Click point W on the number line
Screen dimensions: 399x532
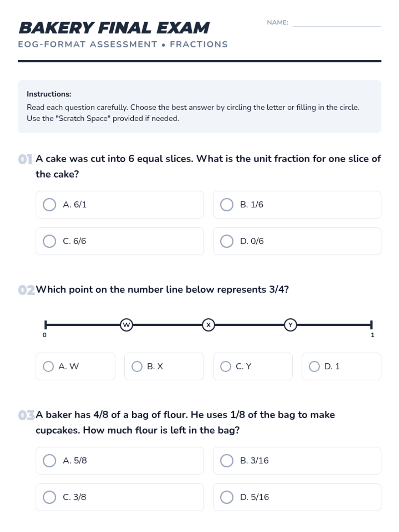[x=126, y=325]
